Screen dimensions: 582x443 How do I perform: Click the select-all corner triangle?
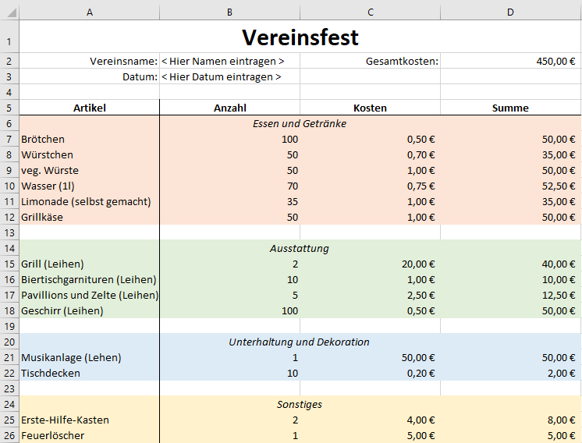point(11,13)
